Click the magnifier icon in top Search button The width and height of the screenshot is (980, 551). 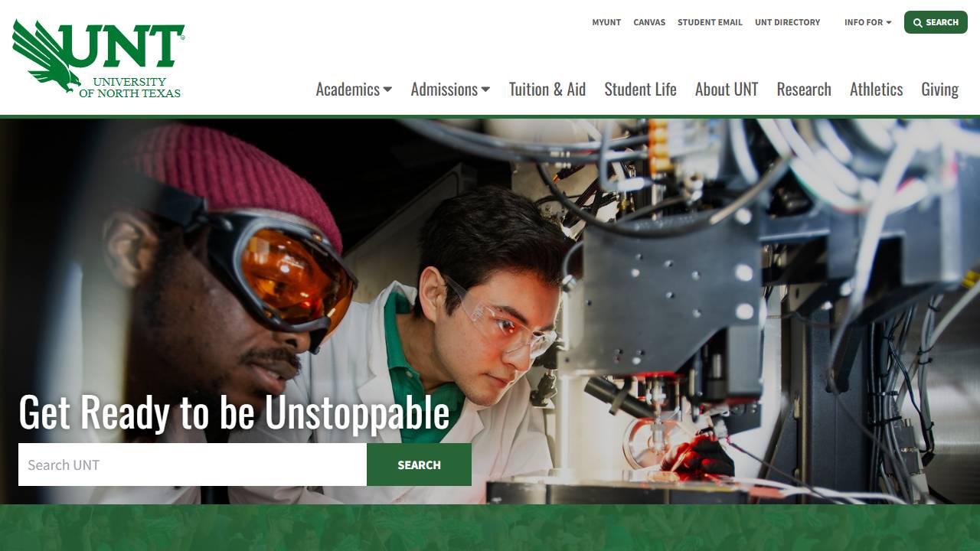click(917, 23)
